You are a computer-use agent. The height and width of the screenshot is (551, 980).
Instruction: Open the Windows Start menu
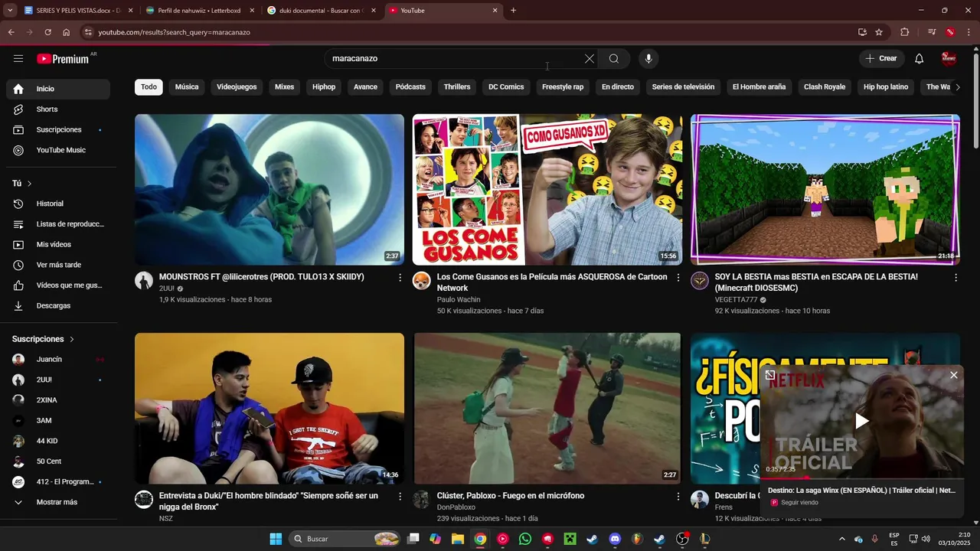[x=276, y=539]
